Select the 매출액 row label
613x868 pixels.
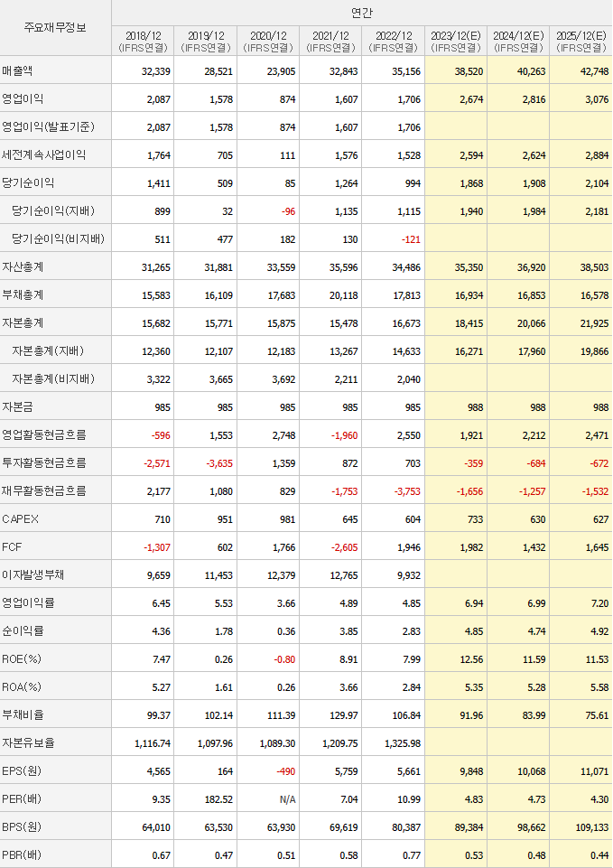(17, 70)
